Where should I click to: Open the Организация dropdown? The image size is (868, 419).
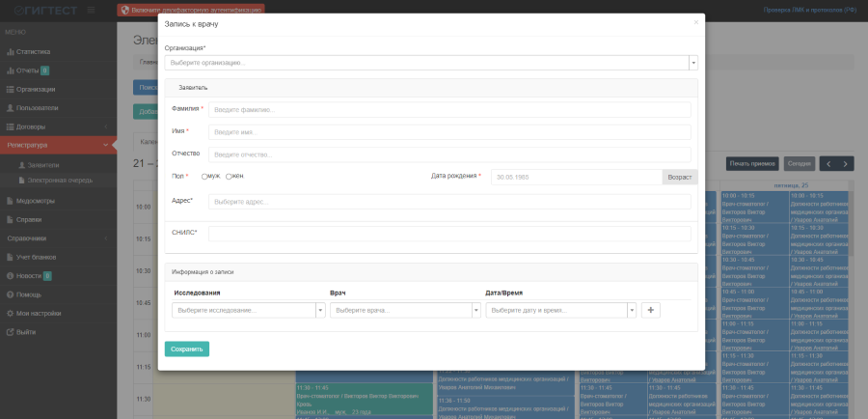[x=430, y=63]
